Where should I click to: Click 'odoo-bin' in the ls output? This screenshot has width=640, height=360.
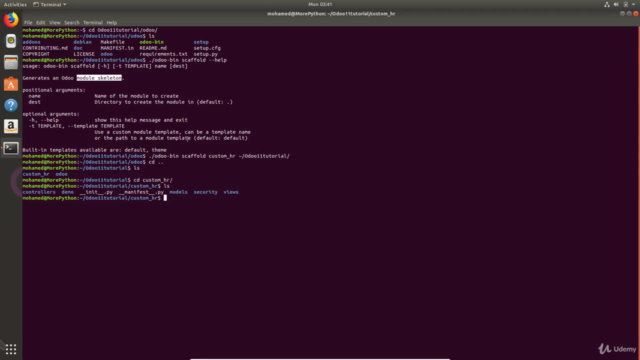151,42
